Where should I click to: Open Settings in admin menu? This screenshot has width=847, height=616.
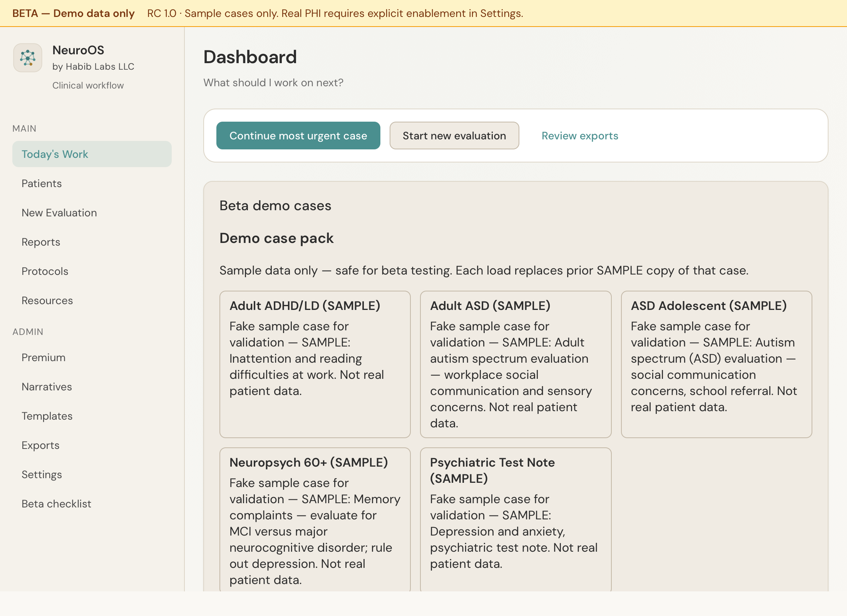[x=92, y=474]
